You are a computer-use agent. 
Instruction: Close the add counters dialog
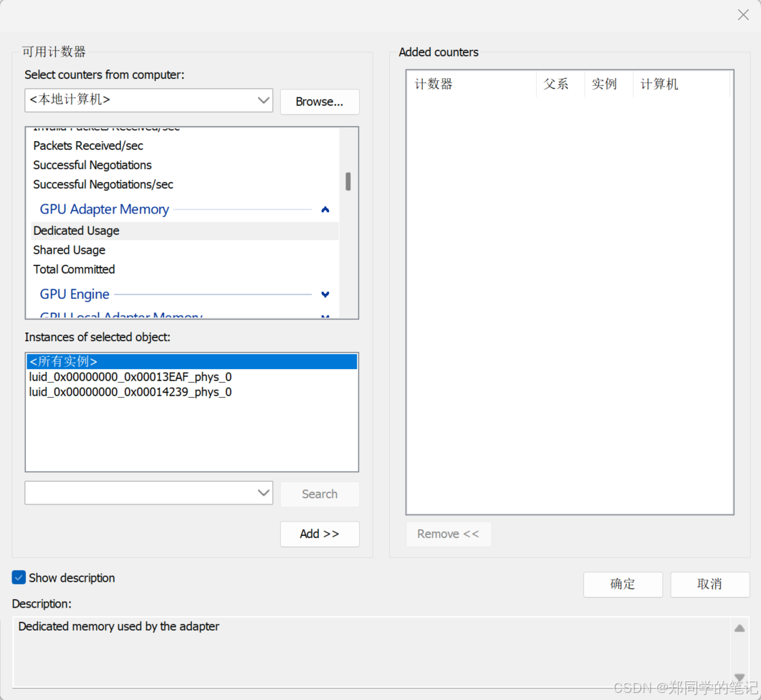pyautogui.click(x=743, y=14)
